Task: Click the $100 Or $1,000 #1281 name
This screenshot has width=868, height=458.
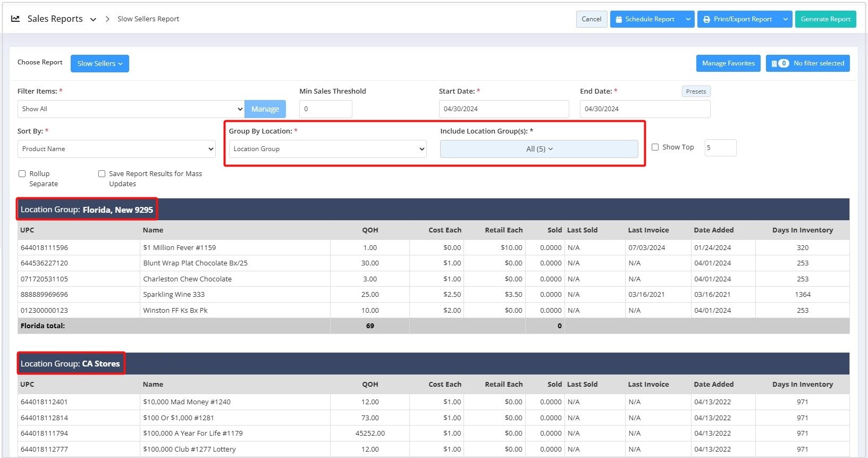Action: pos(178,418)
